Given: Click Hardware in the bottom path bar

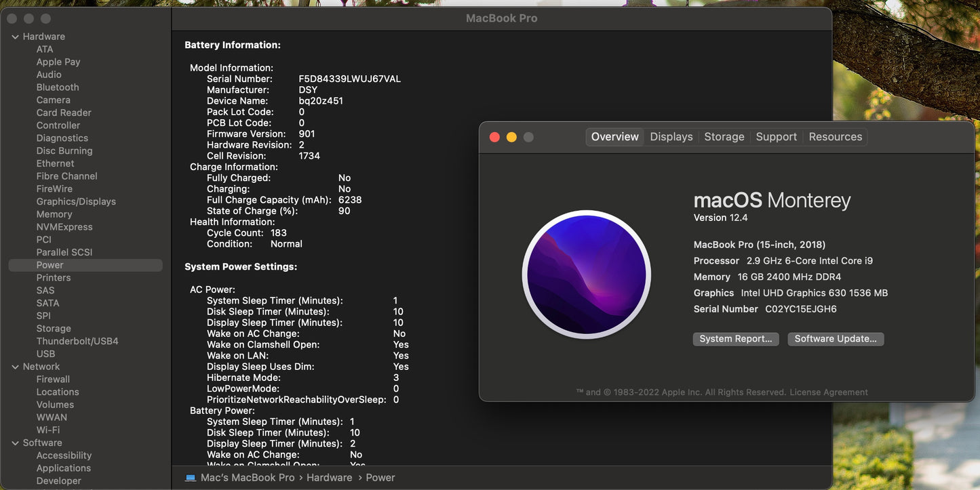Looking at the screenshot, I should (329, 478).
